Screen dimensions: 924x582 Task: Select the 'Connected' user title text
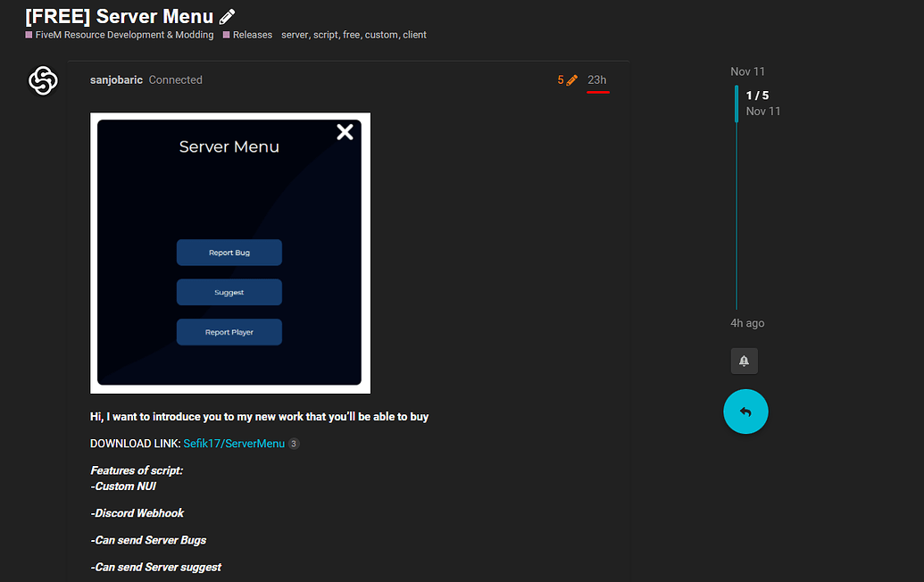point(176,80)
